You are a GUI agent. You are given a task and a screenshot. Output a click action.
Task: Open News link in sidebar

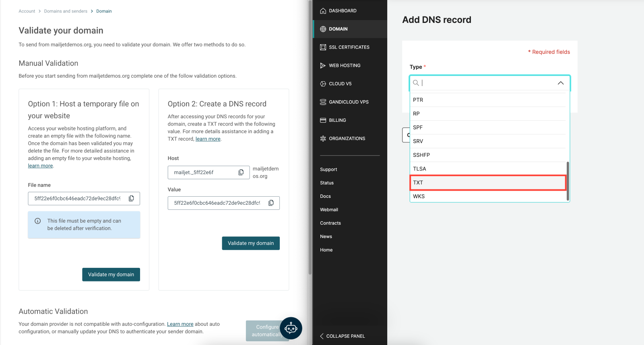point(326,236)
